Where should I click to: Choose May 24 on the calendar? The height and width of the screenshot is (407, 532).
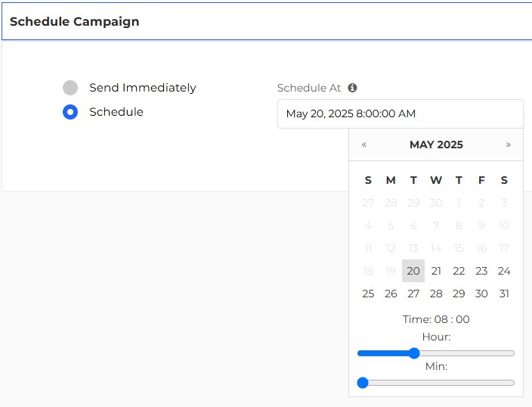pos(504,271)
